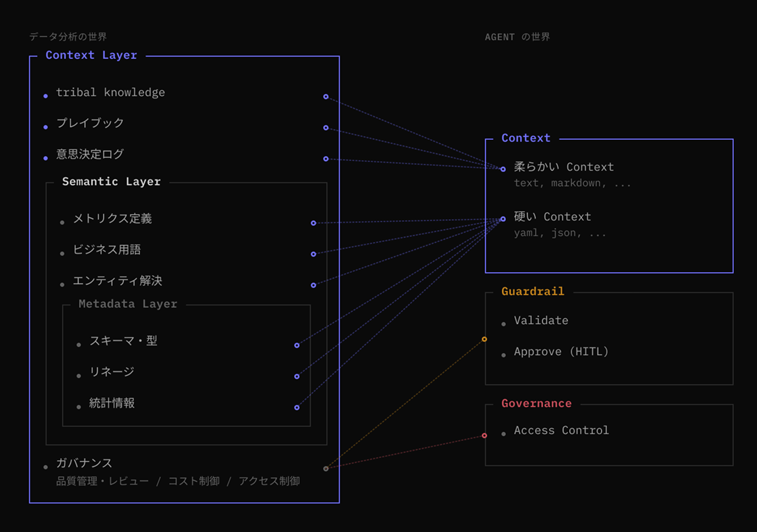Expand the Governance panel
This screenshot has height=532, width=757.
tap(536, 403)
